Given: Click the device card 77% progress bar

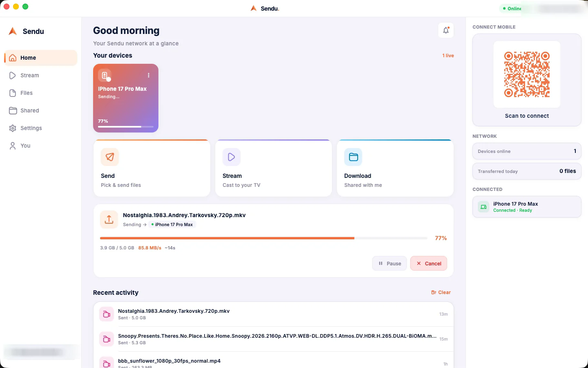Looking at the screenshot, I should click(x=126, y=127).
